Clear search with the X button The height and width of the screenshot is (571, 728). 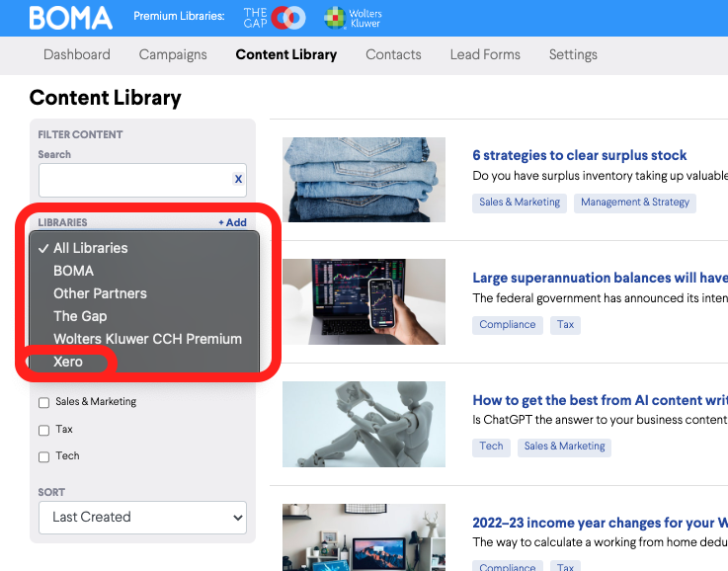(238, 179)
